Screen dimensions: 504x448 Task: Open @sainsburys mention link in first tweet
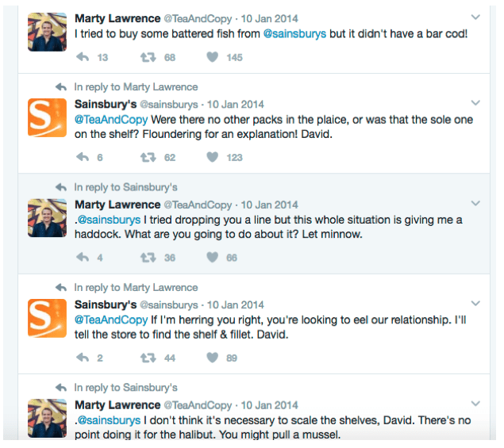point(294,34)
